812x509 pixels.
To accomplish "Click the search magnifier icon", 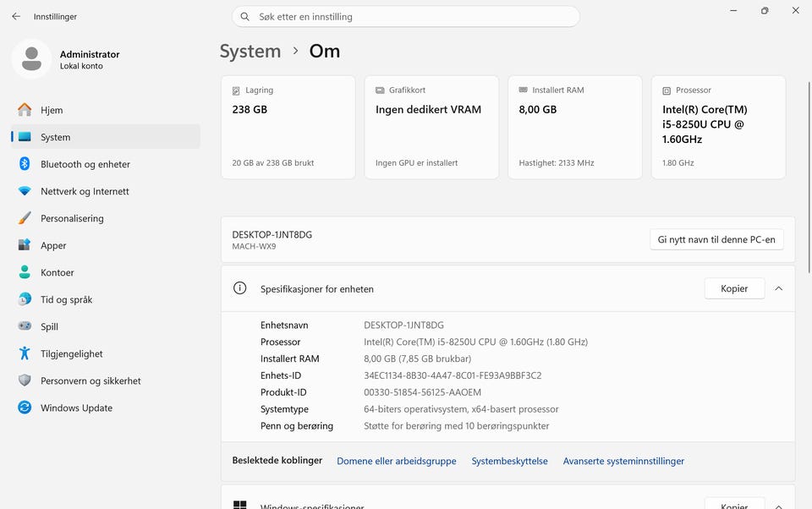I will pos(245,17).
